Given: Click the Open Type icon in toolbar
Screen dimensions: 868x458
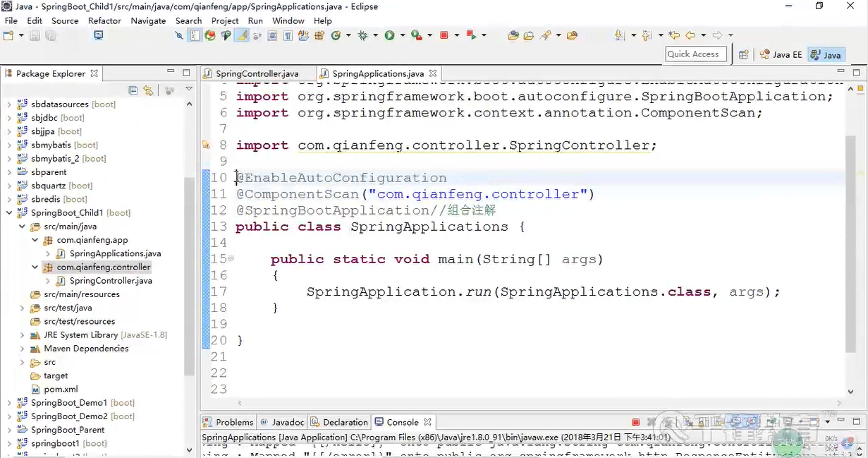Looking at the screenshot, I should click(513, 35).
